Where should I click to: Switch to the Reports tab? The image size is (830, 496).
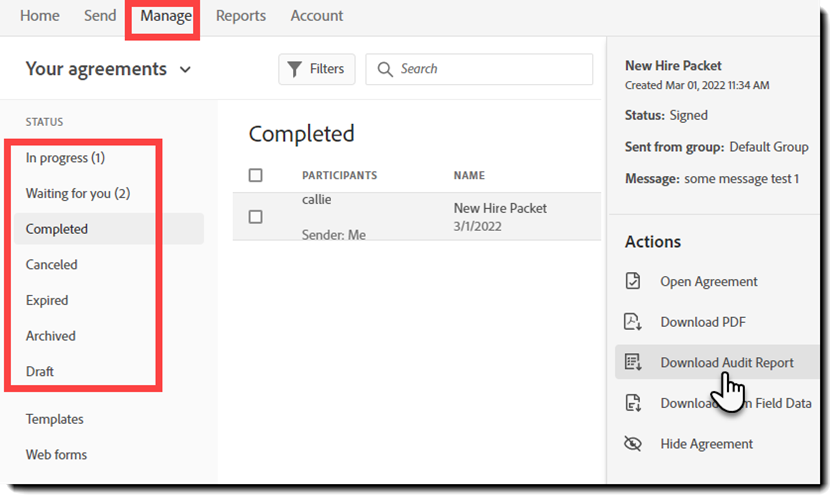tap(241, 16)
